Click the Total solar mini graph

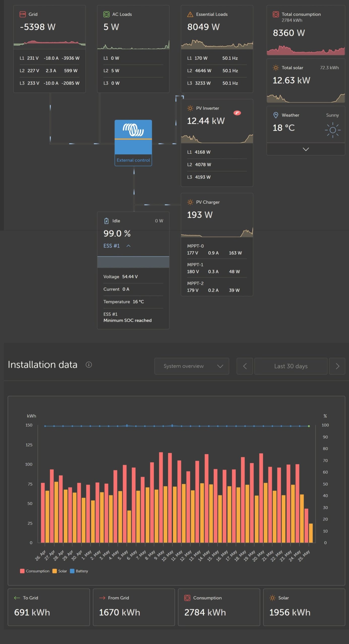306,98
